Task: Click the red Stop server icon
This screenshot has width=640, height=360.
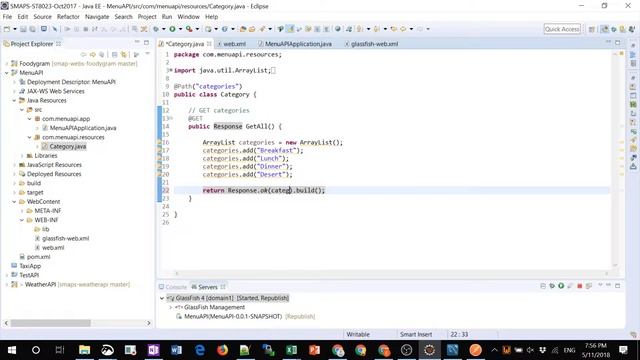Action: point(579,286)
